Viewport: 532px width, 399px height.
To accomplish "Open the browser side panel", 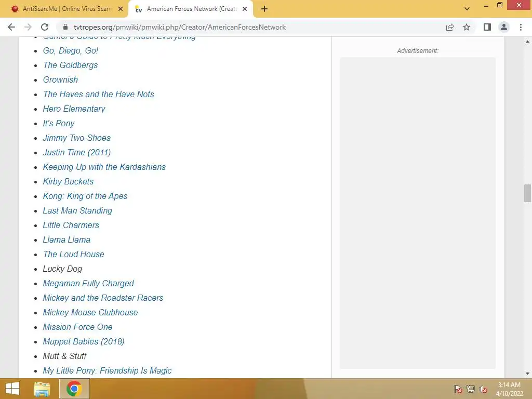I will 487,27.
